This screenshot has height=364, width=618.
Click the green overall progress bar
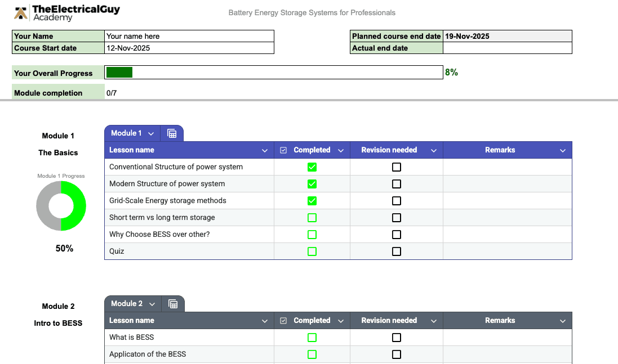(119, 73)
